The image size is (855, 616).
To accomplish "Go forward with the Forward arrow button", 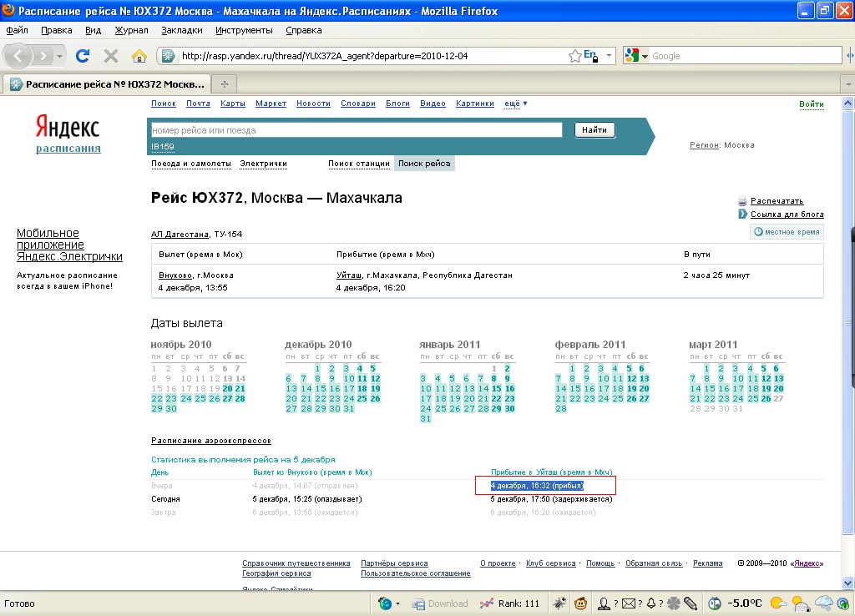I will point(42,56).
